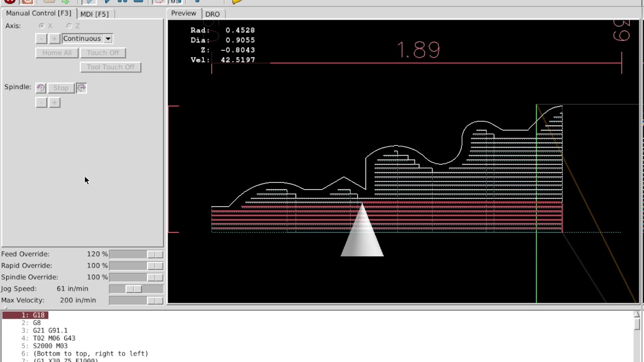The height and width of the screenshot is (362, 644).
Task: Click the jog minus button beside Continuous
Action: click(41, 39)
